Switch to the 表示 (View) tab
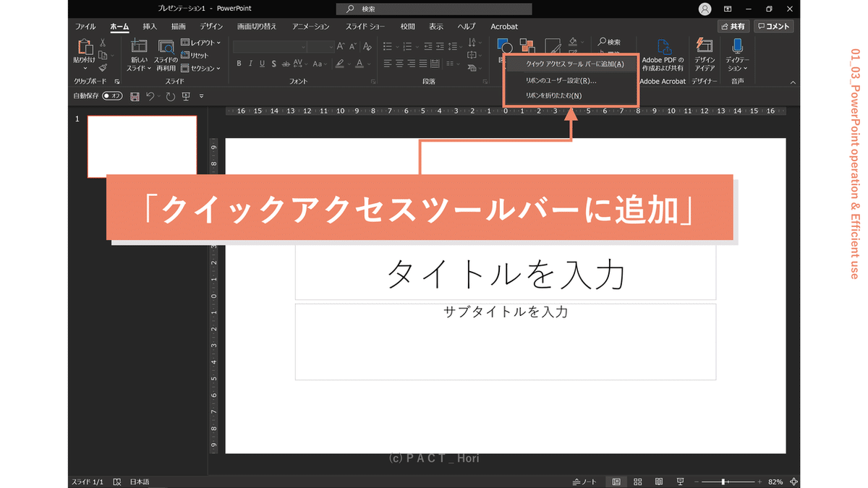Image resolution: width=868 pixels, height=488 pixels. (435, 27)
